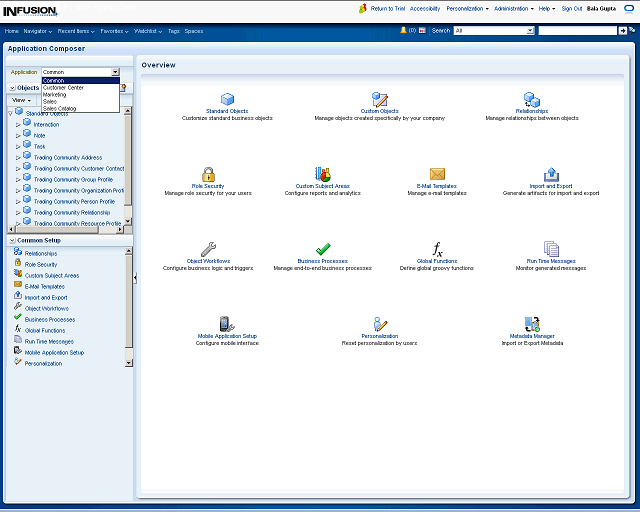Open the Recent Items menu

[76, 31]
